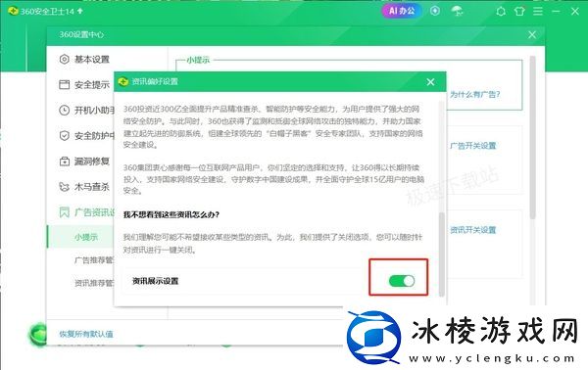
Task: Select the 资讯推荐管理 sub-item
Action: coord(94,283)
